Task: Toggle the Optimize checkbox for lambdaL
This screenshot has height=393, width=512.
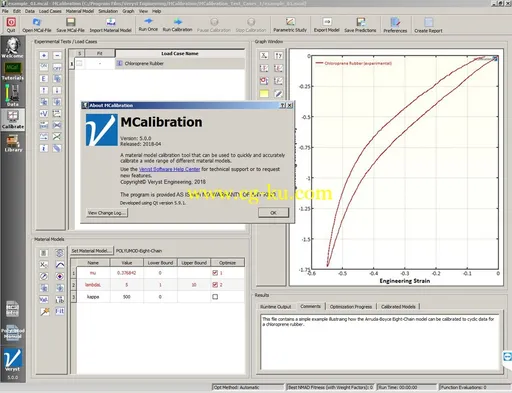Action: click(215, 285)
